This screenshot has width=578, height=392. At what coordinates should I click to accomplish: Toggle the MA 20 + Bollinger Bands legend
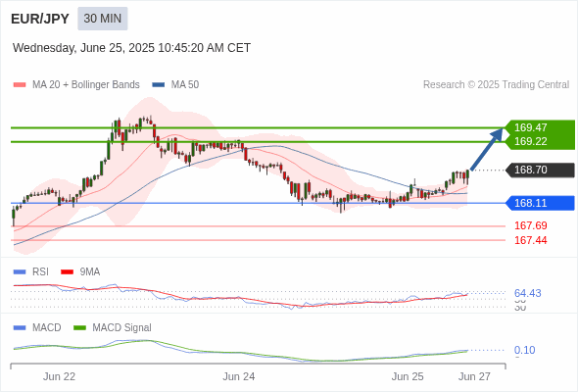click(x=76, y=84)
